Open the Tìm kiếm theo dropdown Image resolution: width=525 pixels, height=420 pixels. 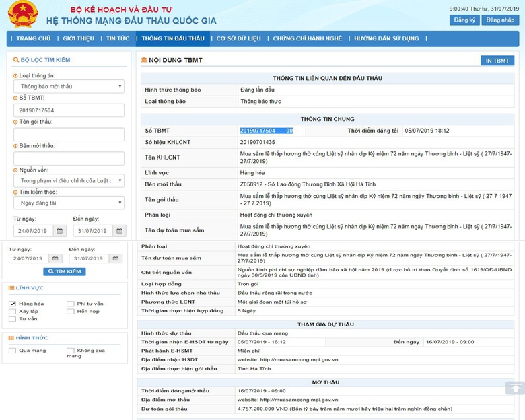pyautogui.click(x=69, y=203)
